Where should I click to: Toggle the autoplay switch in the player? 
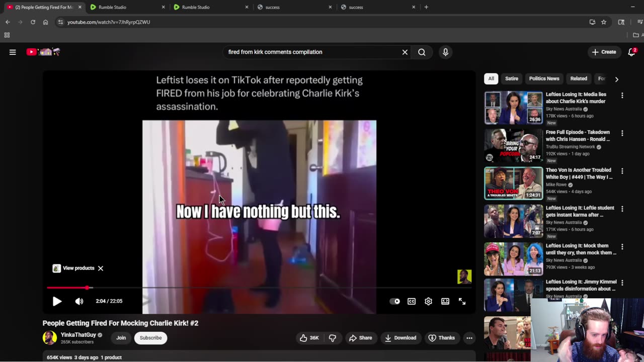pyautogui.click(x=395, y=301)
